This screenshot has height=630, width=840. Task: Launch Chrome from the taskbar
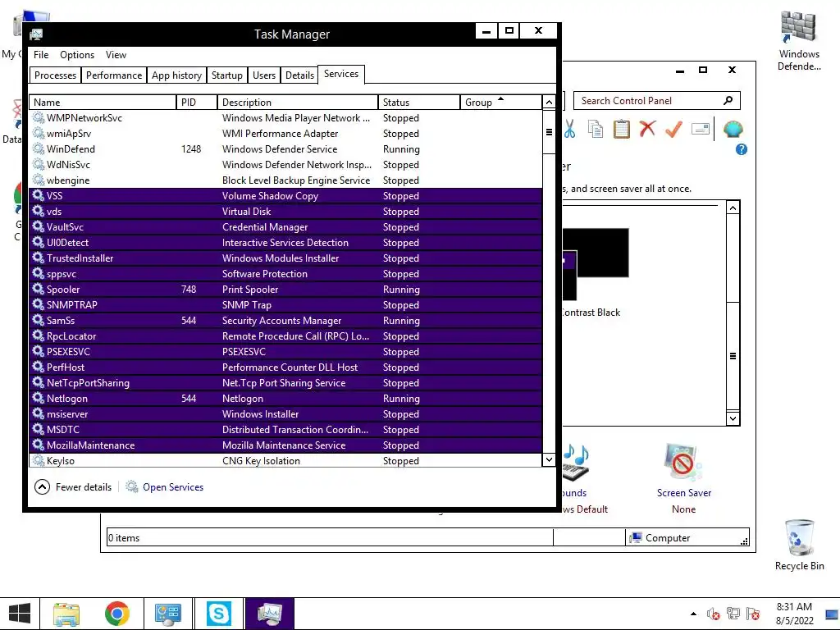coord(116,614)
